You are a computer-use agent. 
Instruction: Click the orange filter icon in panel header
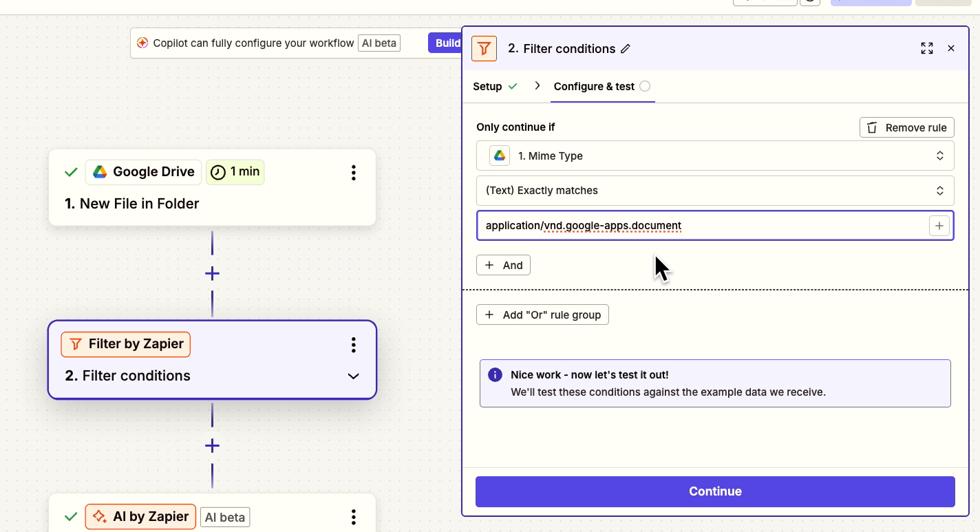click(484, 48)
